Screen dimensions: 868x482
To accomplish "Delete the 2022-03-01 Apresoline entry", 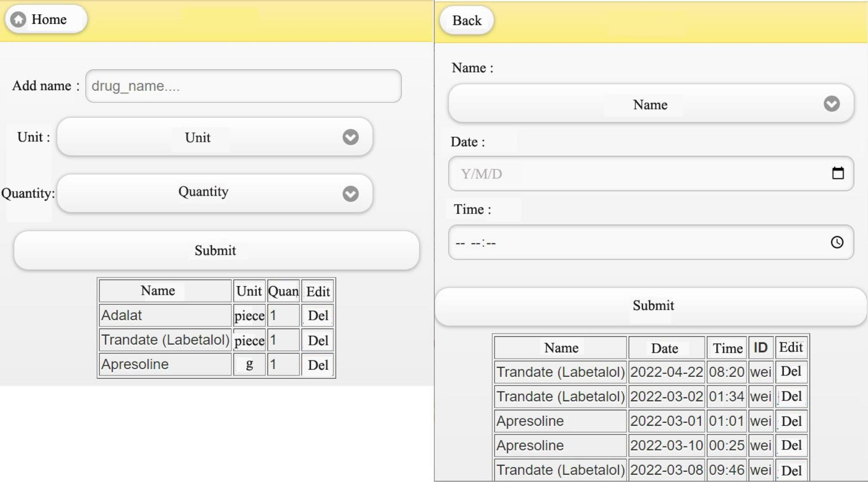I will point(791,421).
